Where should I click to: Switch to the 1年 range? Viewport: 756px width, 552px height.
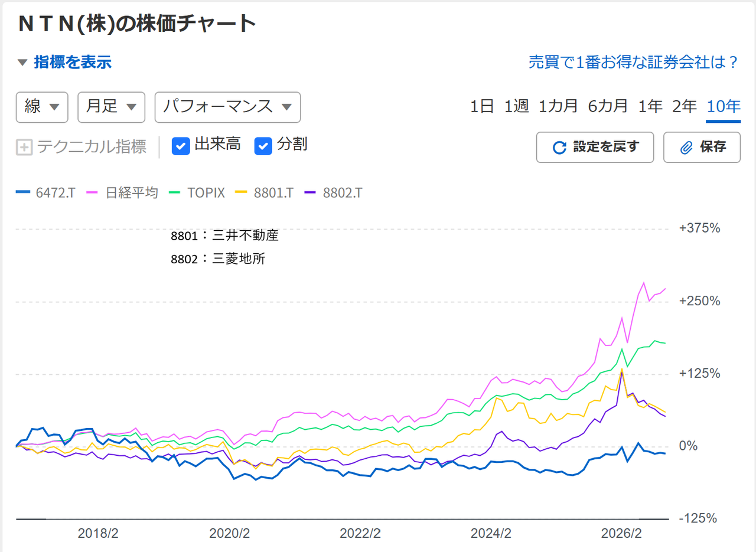[x=650, y=106]
